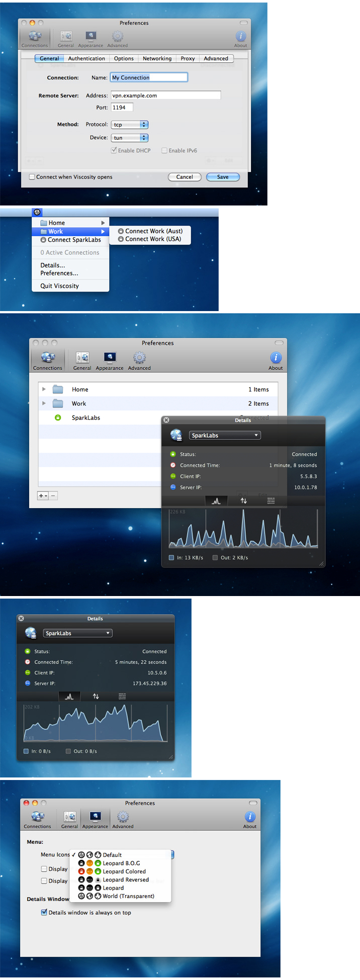
Task: Open General toolbar icon above the Home/Work folder list
Action: point(82,360)
